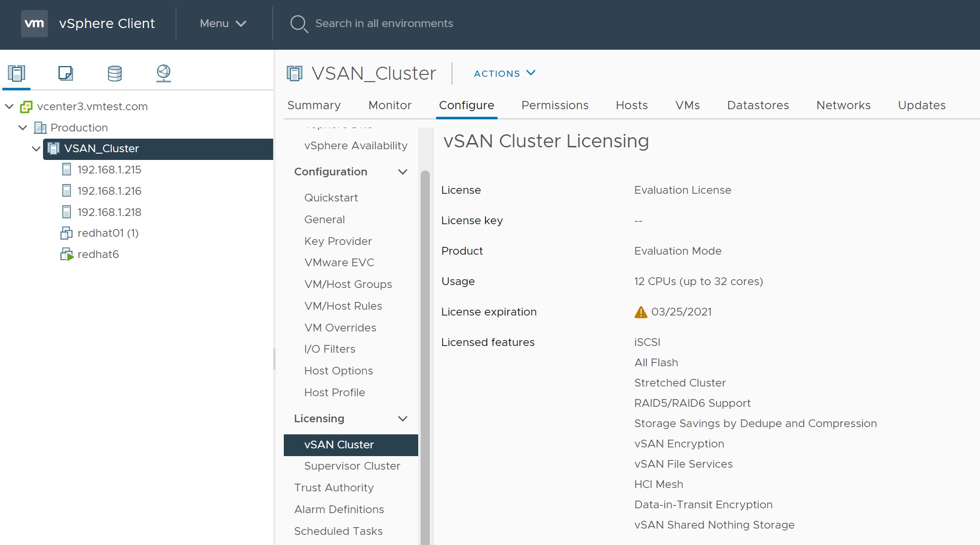Collapse the Production datacenter node
The height and width of the screenshot is (545, 980).
23,128
